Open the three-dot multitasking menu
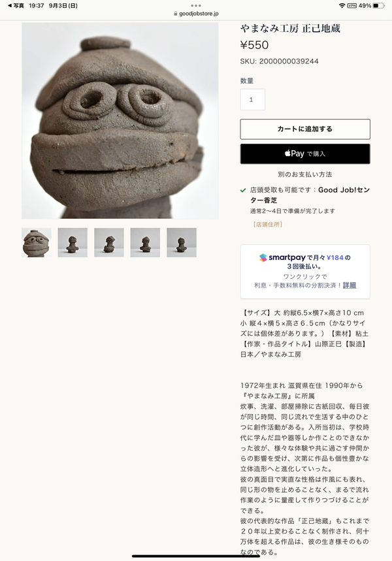 tap(196, 6)
